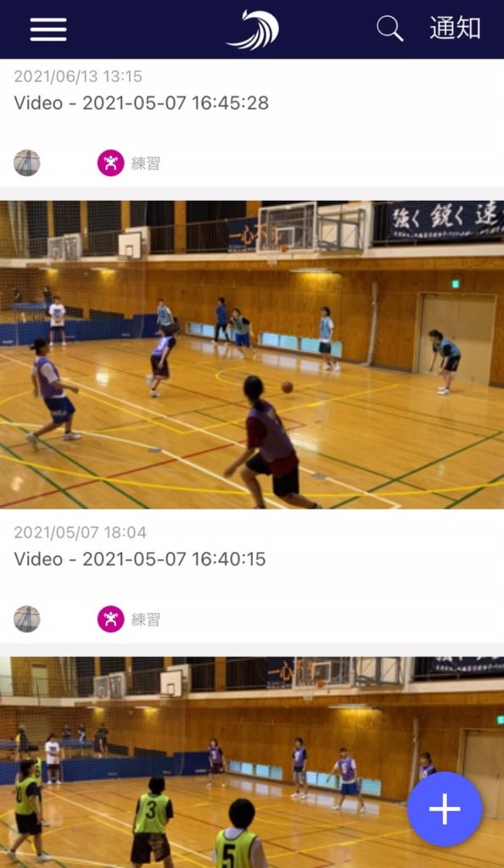Open the 通知 notifications
Image resolution: width=504 pixels, height=868 pixels.
455,28
